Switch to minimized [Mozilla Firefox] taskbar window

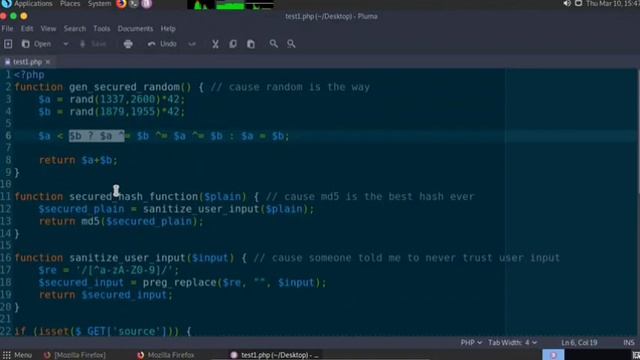(75, 355)
